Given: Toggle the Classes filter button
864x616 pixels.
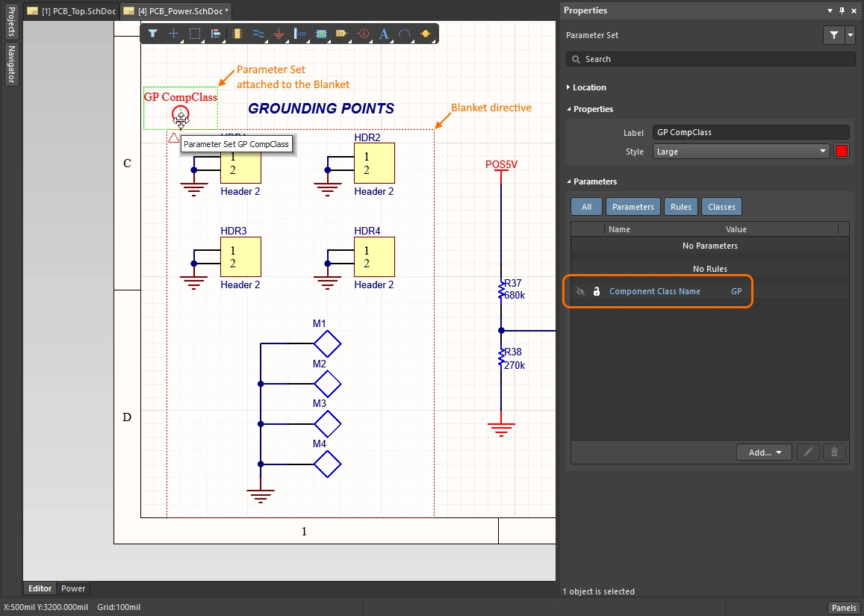Looking at the screenshot, I should [721, 207].
